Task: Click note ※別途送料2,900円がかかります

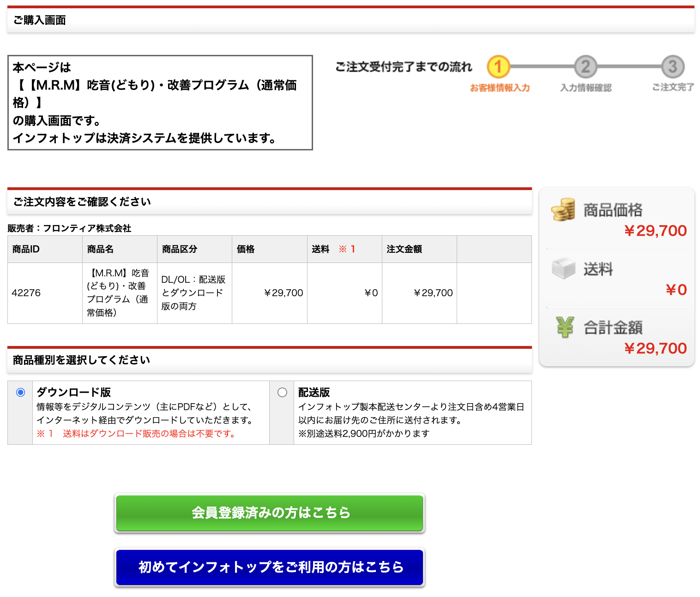Action: 364,434
